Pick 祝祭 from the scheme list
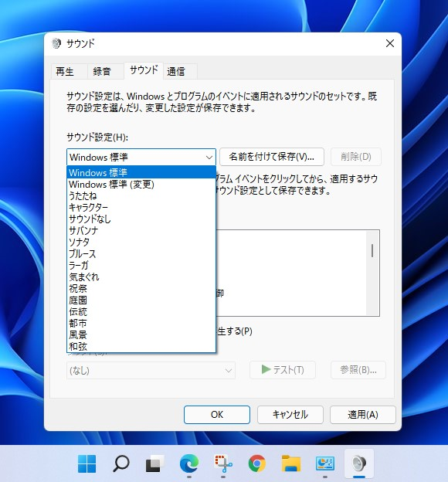Image resolution: width=448 pixels, height=482 pixels. click(x=141, y=288)
